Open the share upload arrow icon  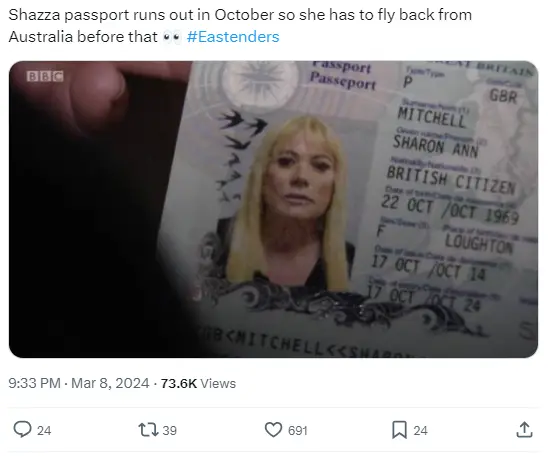[x=524, y=430]
